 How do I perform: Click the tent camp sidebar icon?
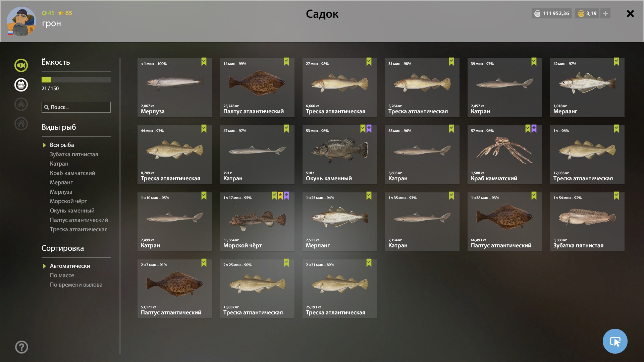coord(21,104)
